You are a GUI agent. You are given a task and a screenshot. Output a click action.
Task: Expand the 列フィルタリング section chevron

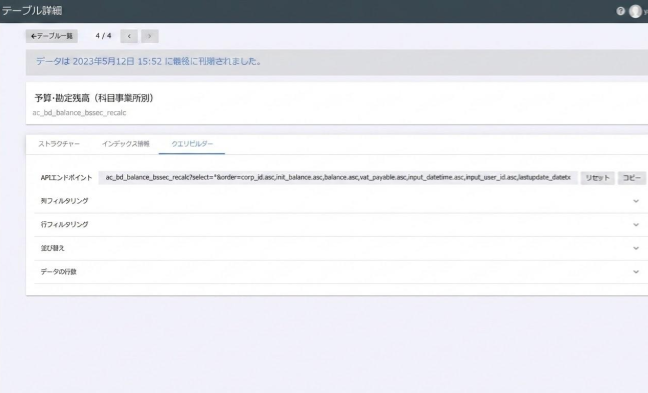pyautogui.click(x=636, y=201)
